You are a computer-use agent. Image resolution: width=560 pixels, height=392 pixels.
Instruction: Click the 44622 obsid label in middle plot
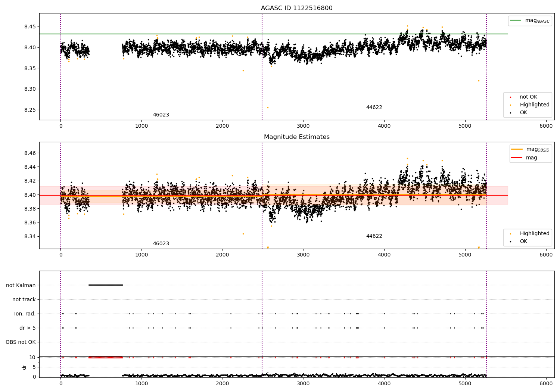pyautogui.click(x=374, y=236)
